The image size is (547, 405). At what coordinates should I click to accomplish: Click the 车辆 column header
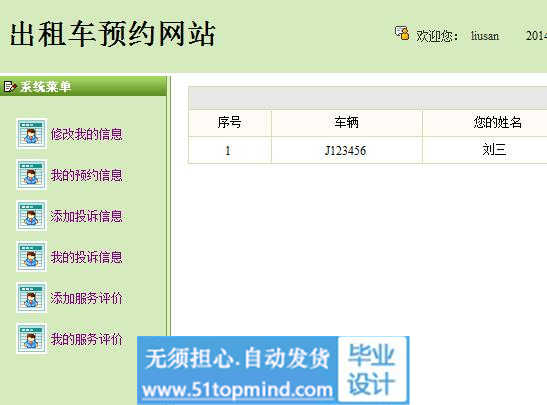pyautogui.click(x=346, y=123)
